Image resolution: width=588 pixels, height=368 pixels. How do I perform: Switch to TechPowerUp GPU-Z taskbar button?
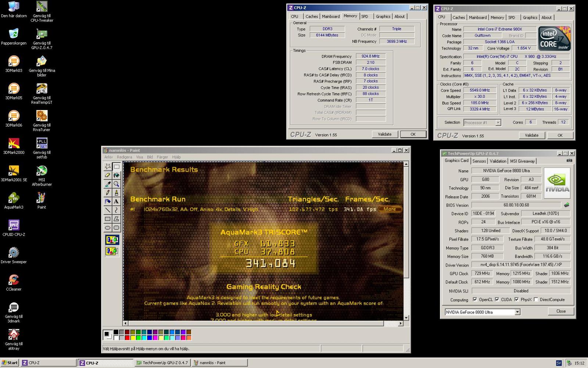[x=162, y=363]
